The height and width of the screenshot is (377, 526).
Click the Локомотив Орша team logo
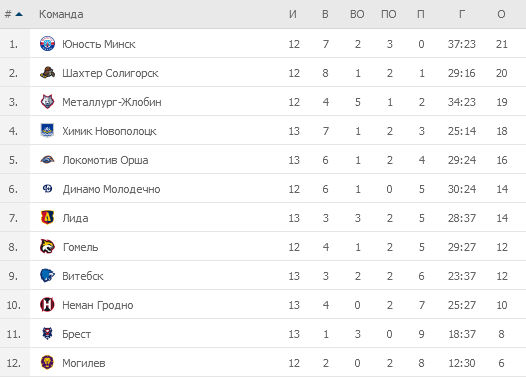(x=47, y=160)
